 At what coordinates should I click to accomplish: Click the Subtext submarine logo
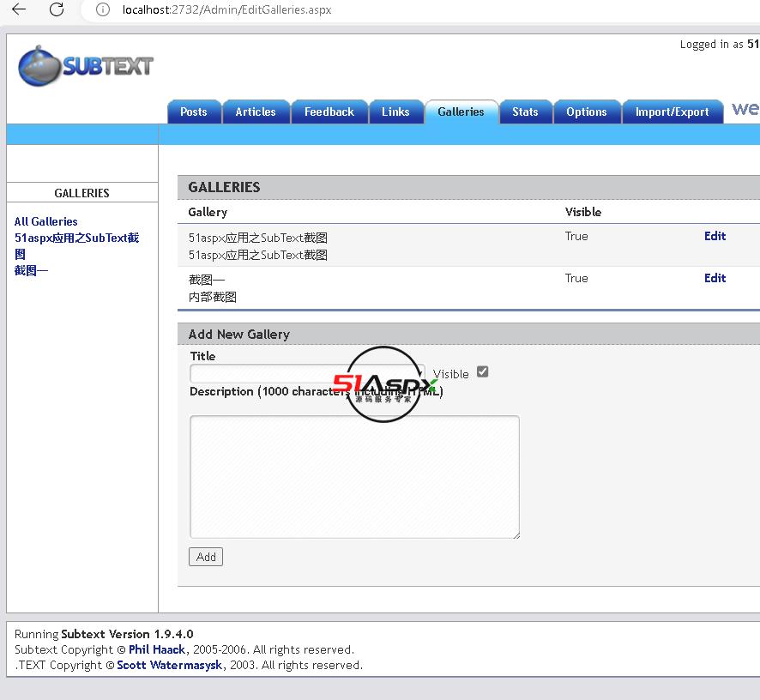click(x=85, y=66)
